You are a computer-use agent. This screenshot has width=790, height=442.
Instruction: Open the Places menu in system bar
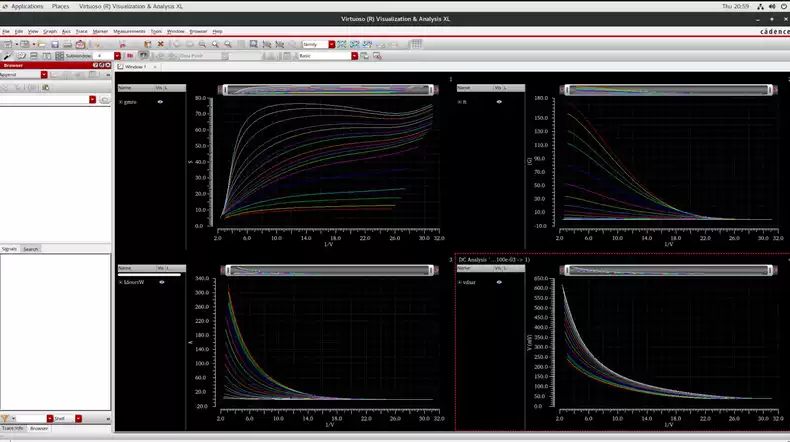point(60,6)
